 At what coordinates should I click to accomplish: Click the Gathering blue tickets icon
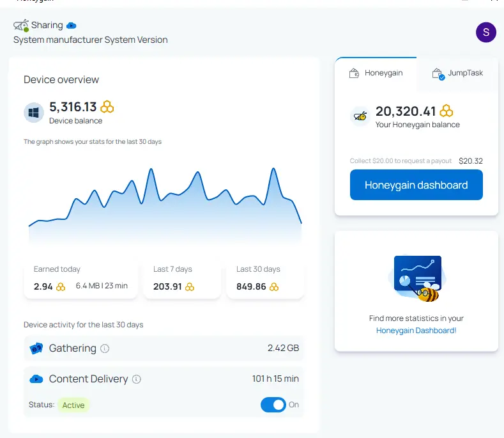coord(36,348)
